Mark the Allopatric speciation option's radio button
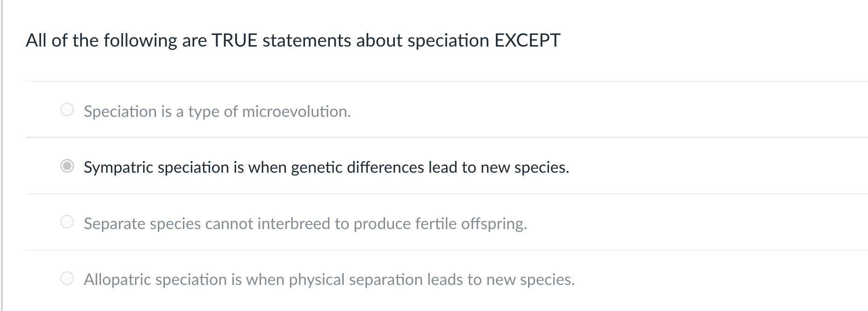 tap(68, 278)
